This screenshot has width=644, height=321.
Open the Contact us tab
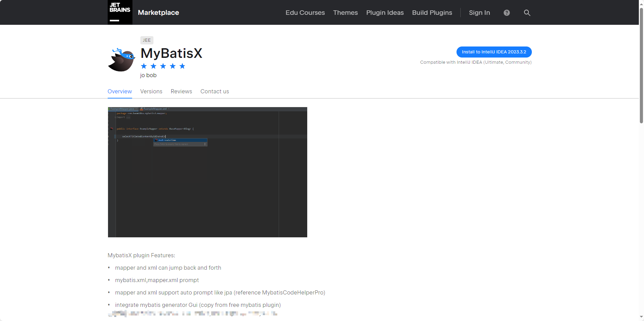pyautogui.click(x=215, y=91)
